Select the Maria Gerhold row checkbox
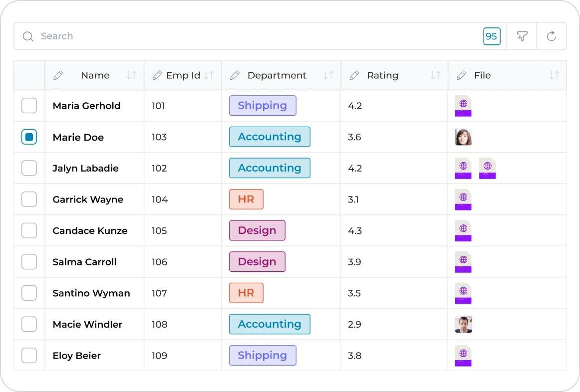The image size is (580, 392). point(29,106)
